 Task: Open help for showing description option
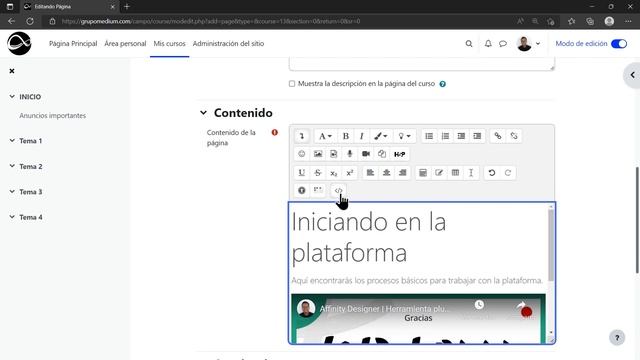pyautogui.click(x=442, y=84)
